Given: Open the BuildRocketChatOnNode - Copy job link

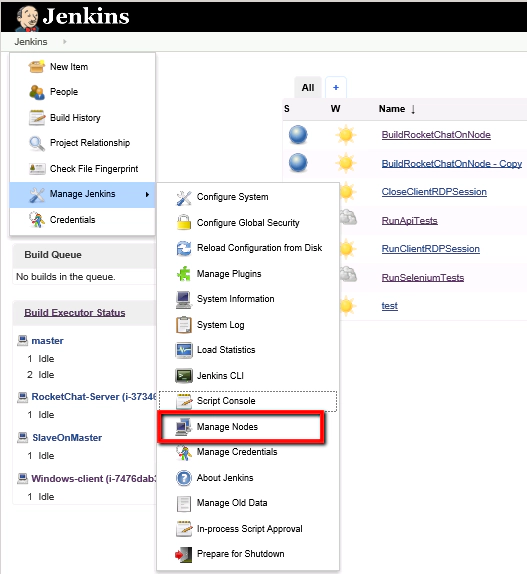Looking at the screenshot, I should [x=452, y=164].
